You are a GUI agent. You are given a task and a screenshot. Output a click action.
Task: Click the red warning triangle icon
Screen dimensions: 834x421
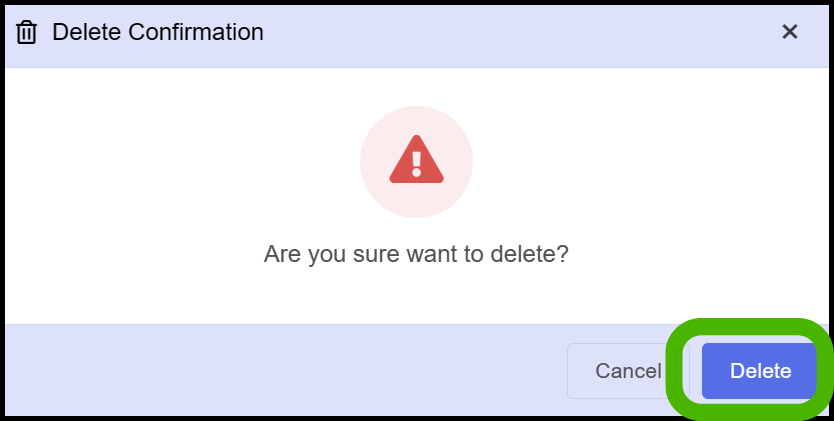pos(416,160)
